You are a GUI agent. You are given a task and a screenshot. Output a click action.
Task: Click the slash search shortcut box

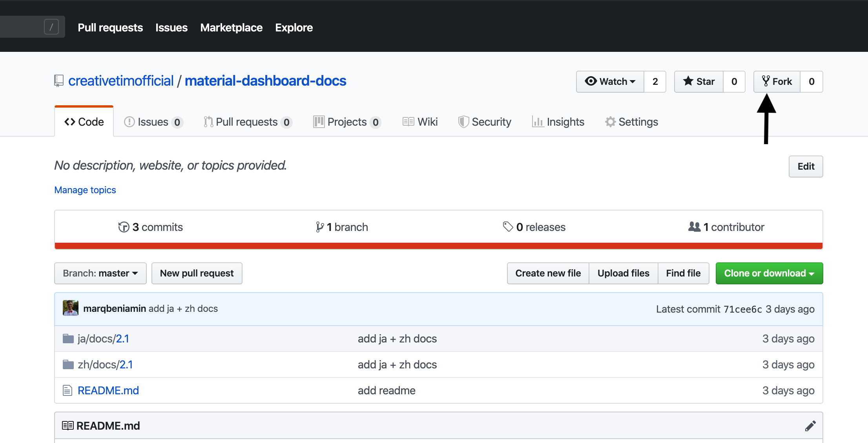point(51,27)
